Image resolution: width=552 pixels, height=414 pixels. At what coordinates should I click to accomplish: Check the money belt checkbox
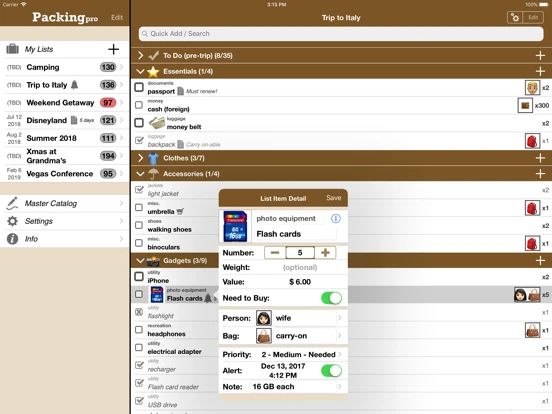[x=139, y=123]
